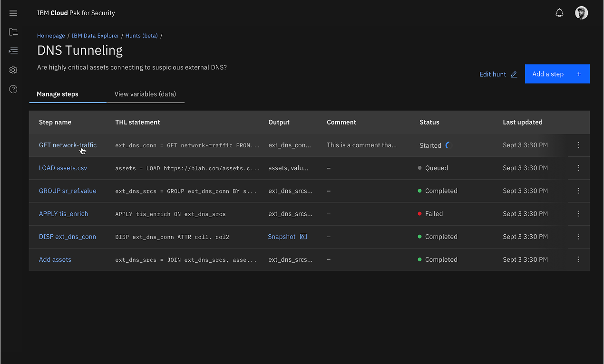604x364 pixels.
Task: Click the pencil icon beside Edit hunt
Action: 514,74
